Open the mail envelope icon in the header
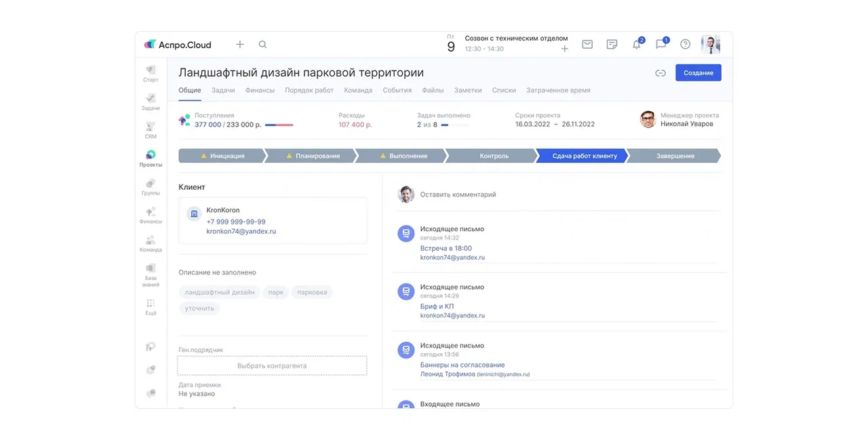This screenshot has width=868, height=440. pos(587,45)
